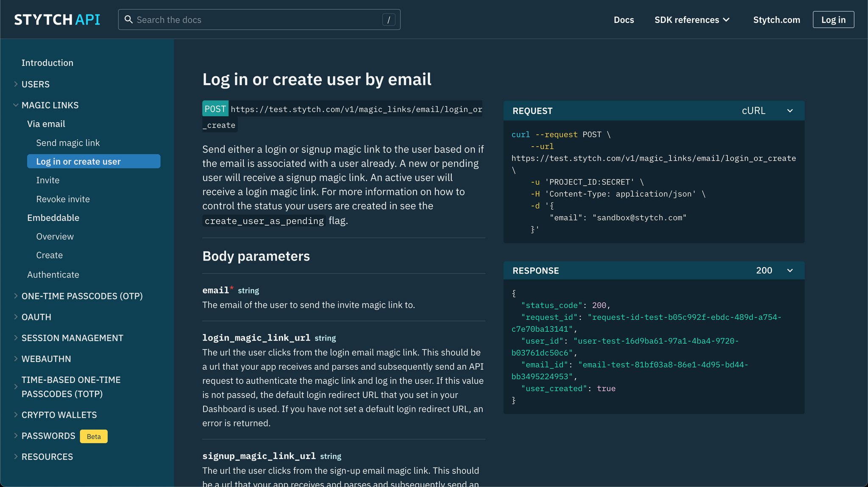The width and height of the screenshot is (868, 487).
Task: Open the 200 response code dropdown
Action: [774, 270]
